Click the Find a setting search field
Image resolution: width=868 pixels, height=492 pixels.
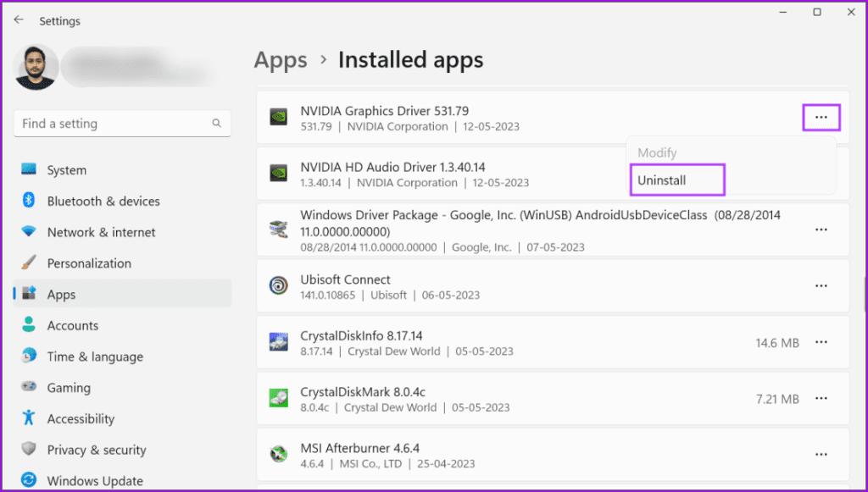122,123
